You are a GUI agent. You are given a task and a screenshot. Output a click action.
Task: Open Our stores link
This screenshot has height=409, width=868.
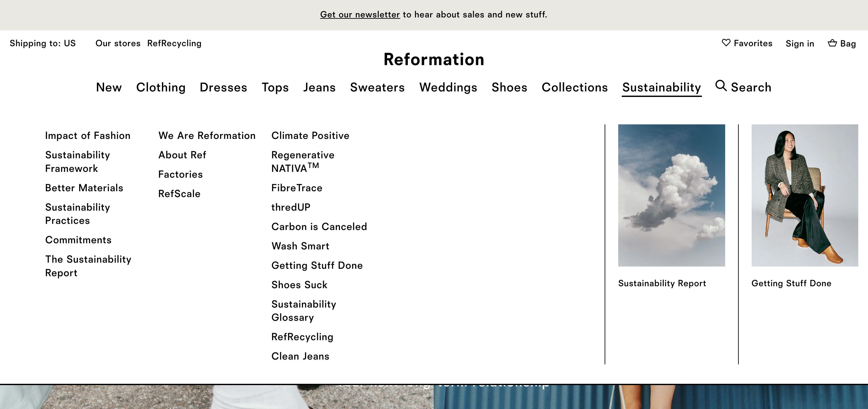click(x=118, y=43)
